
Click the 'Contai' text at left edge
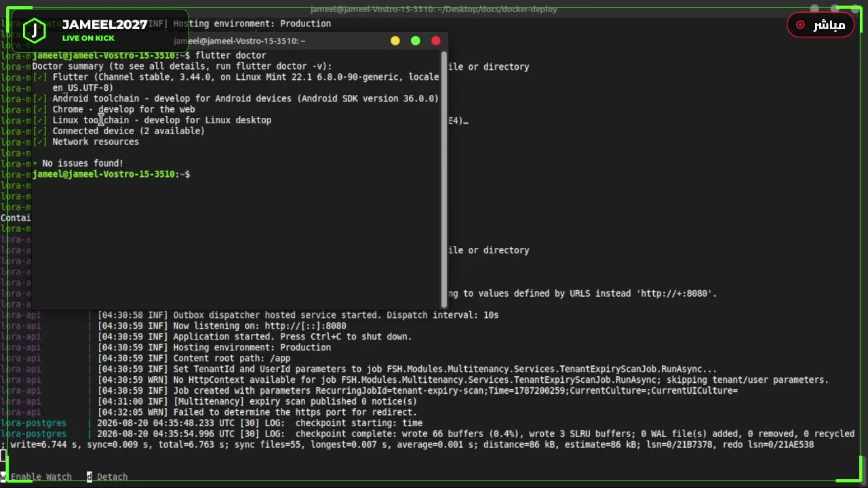click(15, 218)
